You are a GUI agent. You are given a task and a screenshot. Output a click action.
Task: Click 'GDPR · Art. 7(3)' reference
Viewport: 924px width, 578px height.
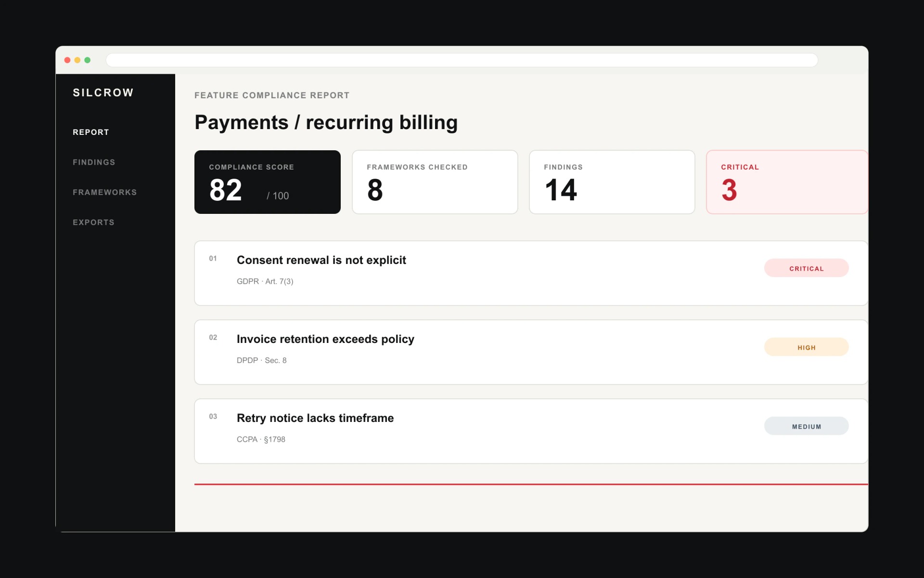click(x=265, y=281)
